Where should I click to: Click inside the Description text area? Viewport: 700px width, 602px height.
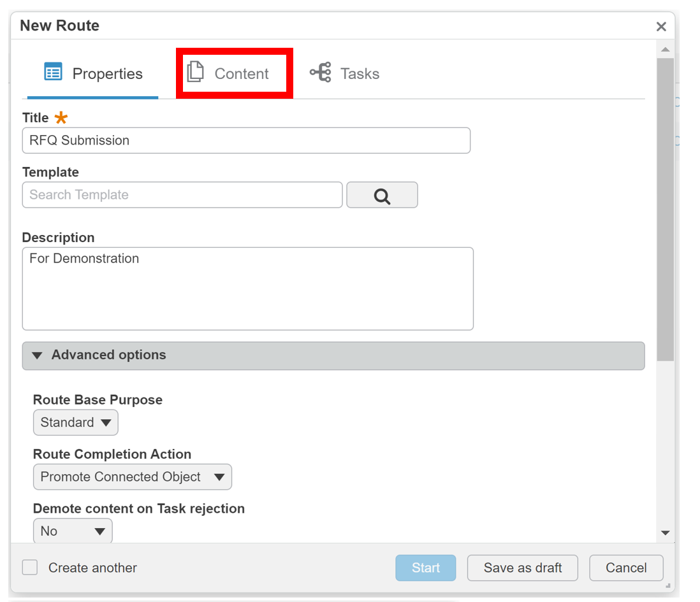[x=248, y=289]
